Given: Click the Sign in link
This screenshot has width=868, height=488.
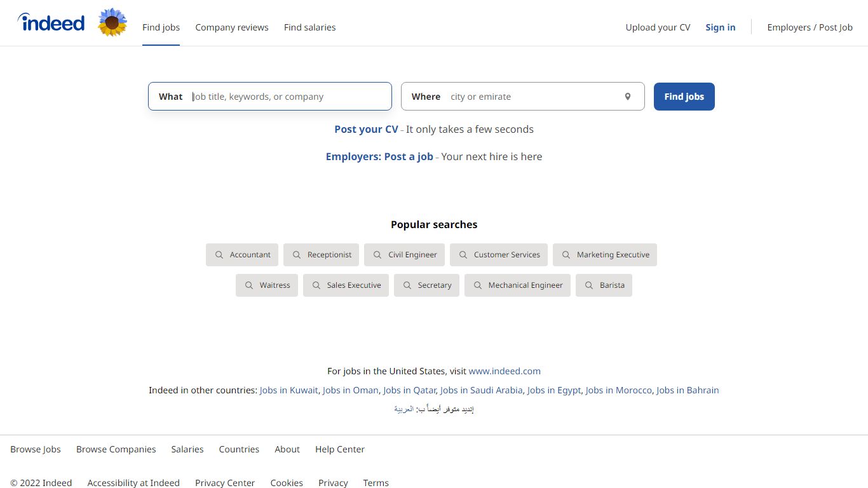Looking at the screenshot, I should pos(720,27).
